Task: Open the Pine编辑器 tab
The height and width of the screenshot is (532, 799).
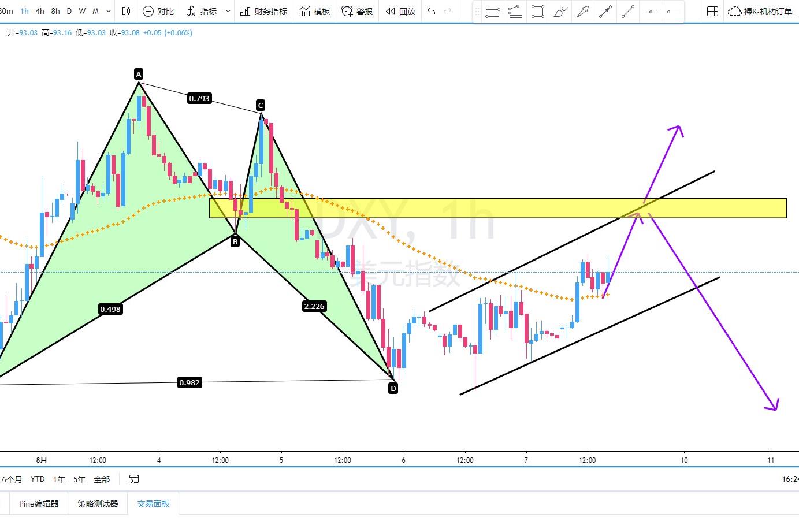Action: [x=39, y=504]
